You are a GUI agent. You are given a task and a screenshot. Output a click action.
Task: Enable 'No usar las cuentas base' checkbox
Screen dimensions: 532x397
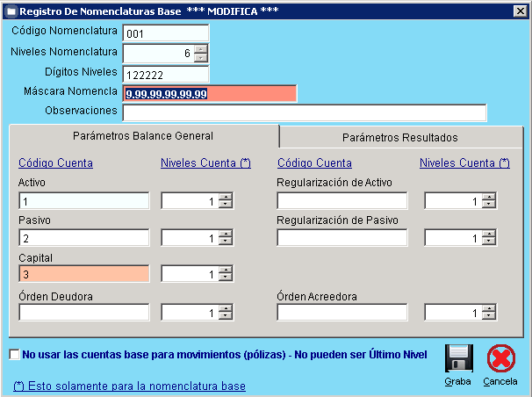14,355
